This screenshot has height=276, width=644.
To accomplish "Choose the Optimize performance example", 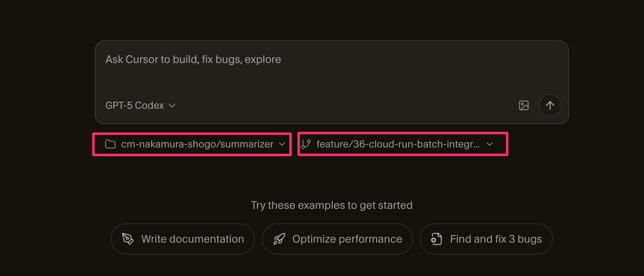I will (347, 239).
